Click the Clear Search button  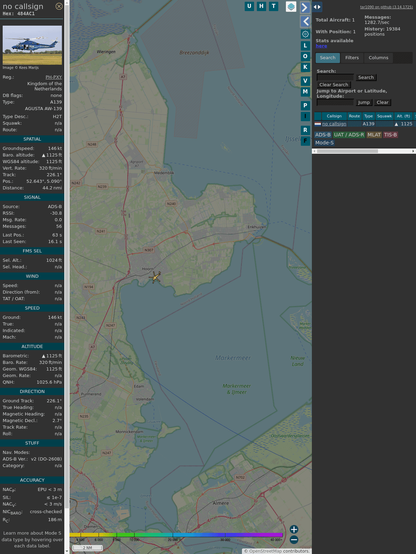tap(334, 85)
